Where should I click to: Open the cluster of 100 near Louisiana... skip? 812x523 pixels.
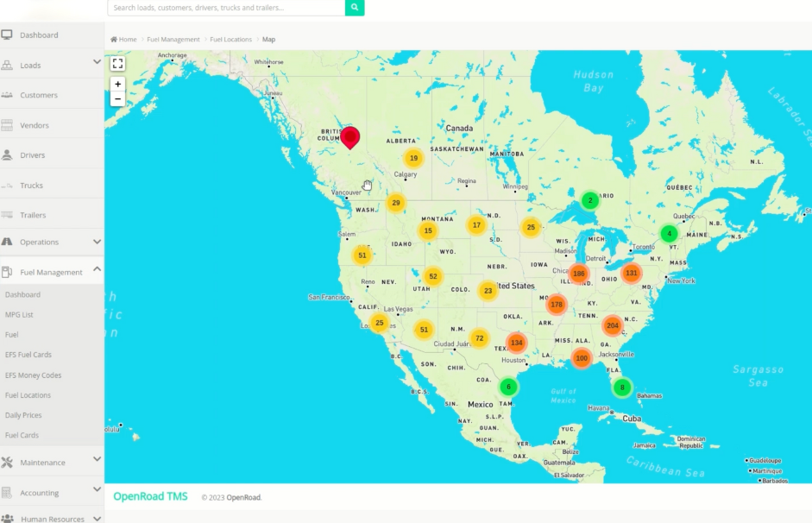pyautogui.click(x=582, y=358)
